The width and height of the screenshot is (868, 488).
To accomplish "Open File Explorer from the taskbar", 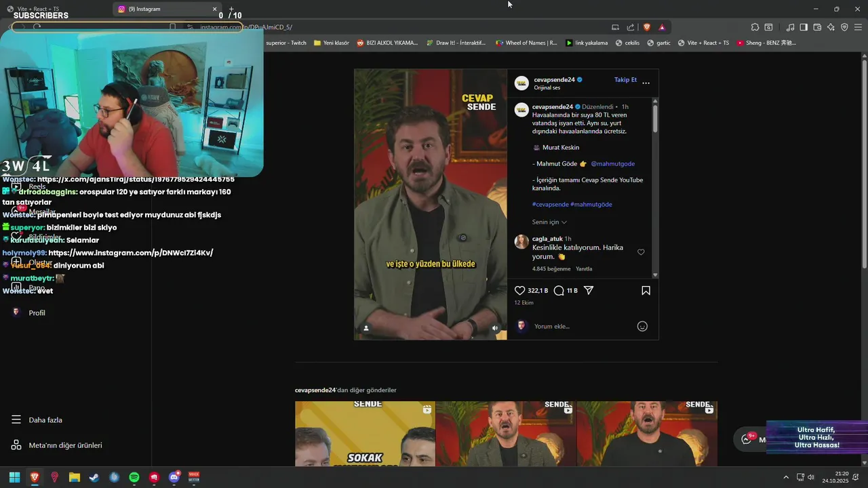I will pos(75,477).
